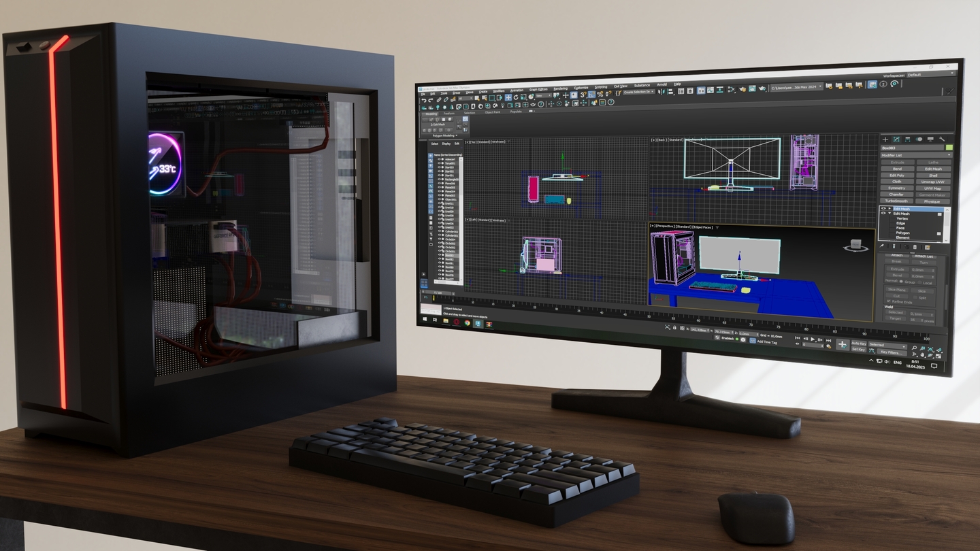Activate the Select and Move tool
The width and height of the screenshot is (980, 551).
click(x=508, y=97)
